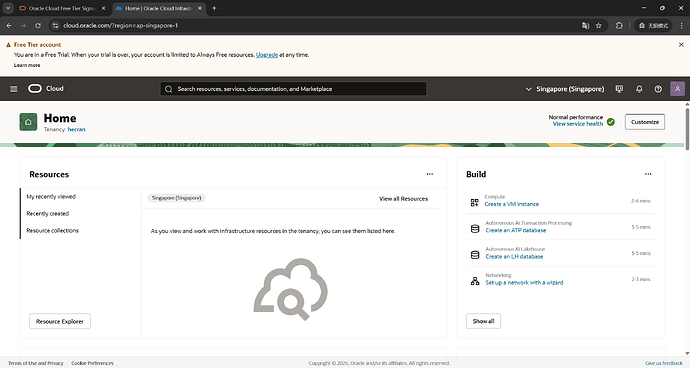The height and width of the screenshot is (368, 690).
Task: Close the Oracle Cloud Free Tier Signup tab
Action: coord(103,8)
